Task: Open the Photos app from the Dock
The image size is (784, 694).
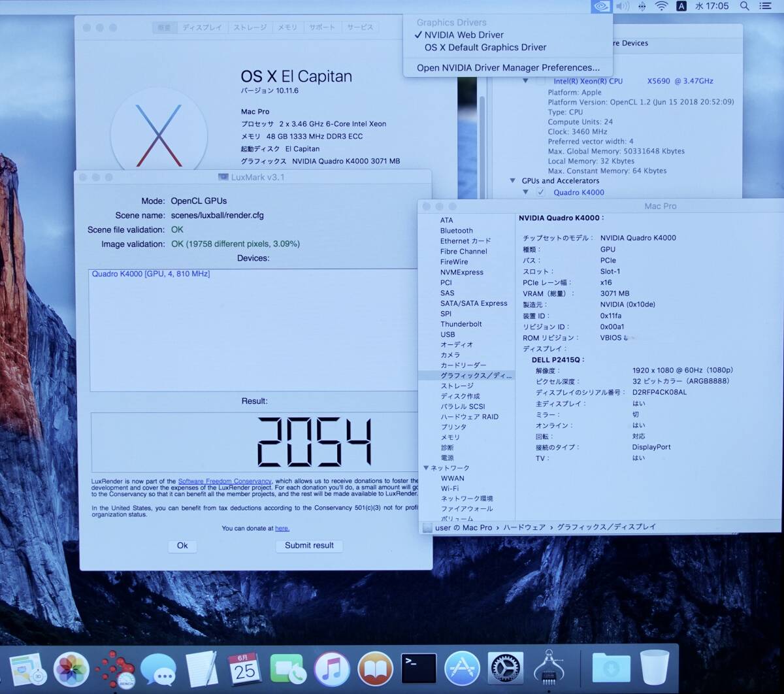Action: (x=71, y=669)
